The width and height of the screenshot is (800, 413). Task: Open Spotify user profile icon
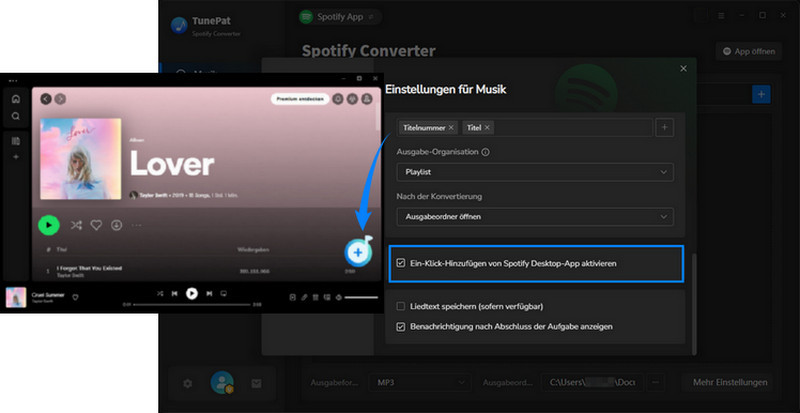367,99
